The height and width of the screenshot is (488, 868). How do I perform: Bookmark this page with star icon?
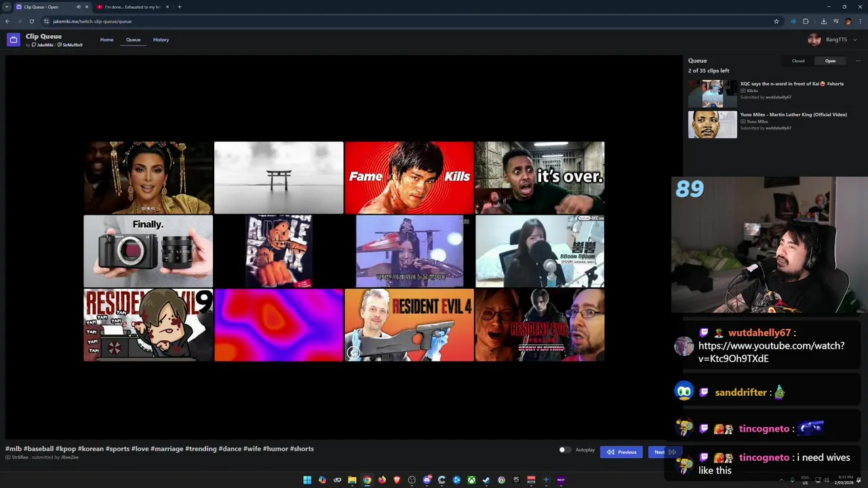pyautogui.click(x=776, y=21)
